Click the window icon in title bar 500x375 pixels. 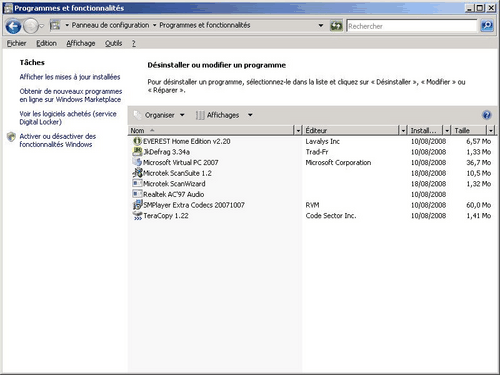[x=8, y=8]
